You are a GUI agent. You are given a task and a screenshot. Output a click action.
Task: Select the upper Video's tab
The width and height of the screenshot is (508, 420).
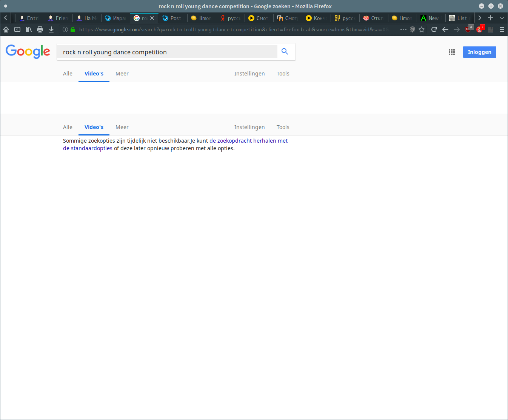(x=94, y=74)
